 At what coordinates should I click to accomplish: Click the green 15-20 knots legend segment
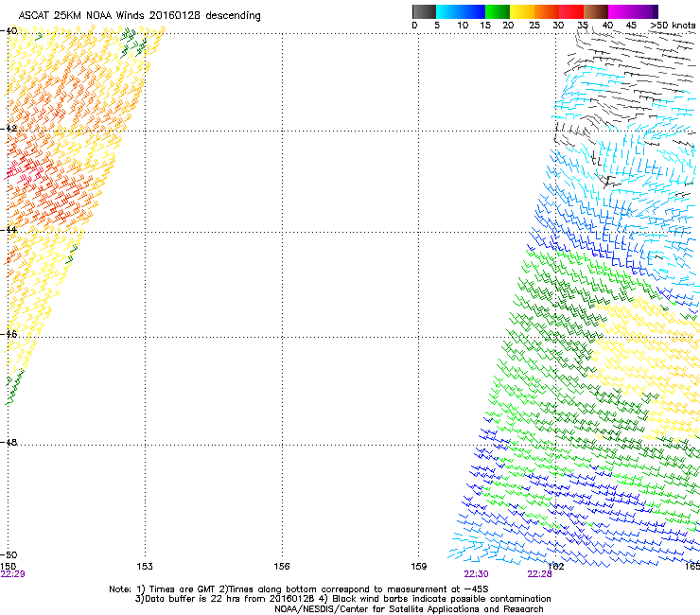click(x=498, y=11)
